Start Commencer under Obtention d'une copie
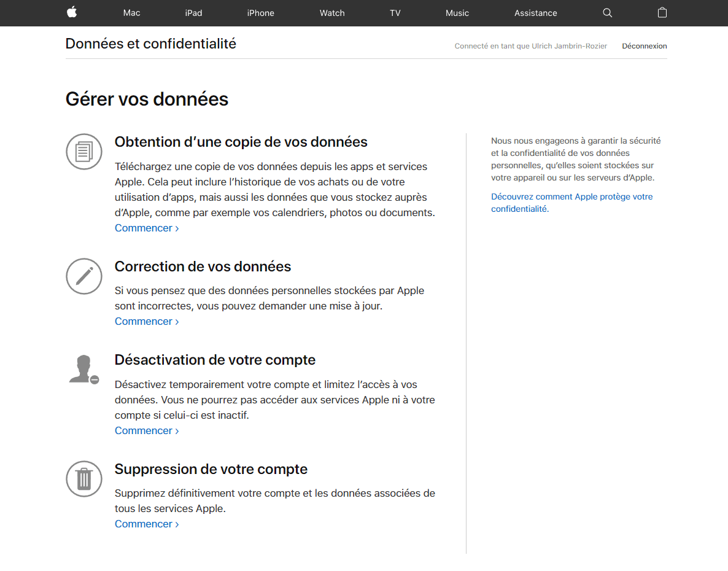The width and height of the screenshot is (728, 571). pyautogui.click(x=147, y=228)
